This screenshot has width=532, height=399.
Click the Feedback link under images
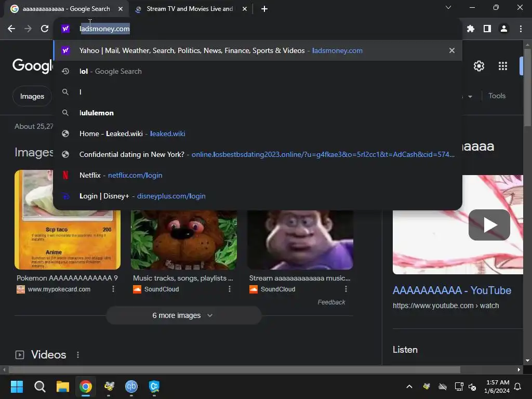331,302
